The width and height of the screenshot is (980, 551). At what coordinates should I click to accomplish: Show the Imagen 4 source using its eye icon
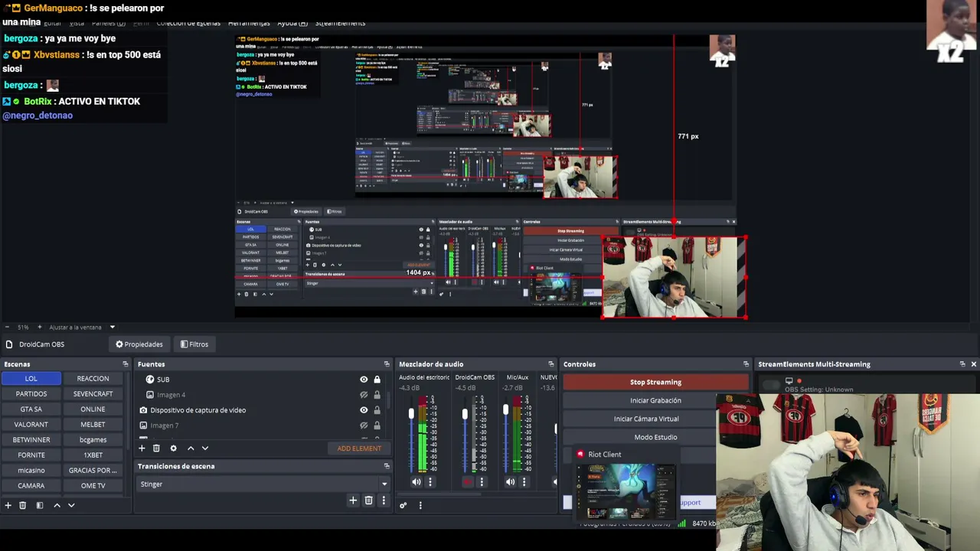pos(364,395)
